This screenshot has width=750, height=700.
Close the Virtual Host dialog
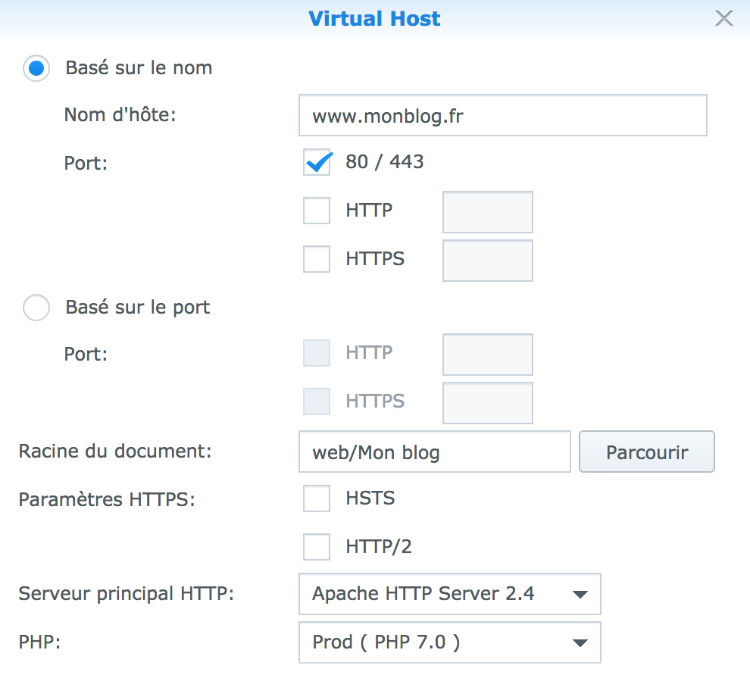point(724,19)
